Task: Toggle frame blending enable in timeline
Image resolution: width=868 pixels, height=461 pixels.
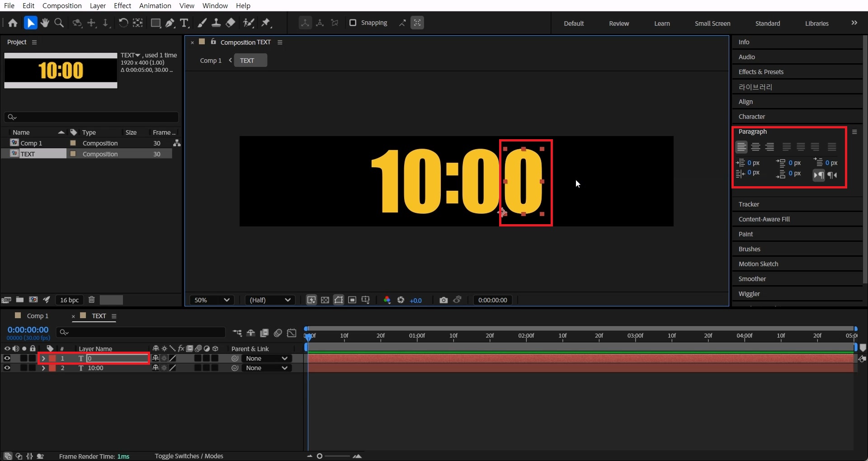Action: click(264, 333)
